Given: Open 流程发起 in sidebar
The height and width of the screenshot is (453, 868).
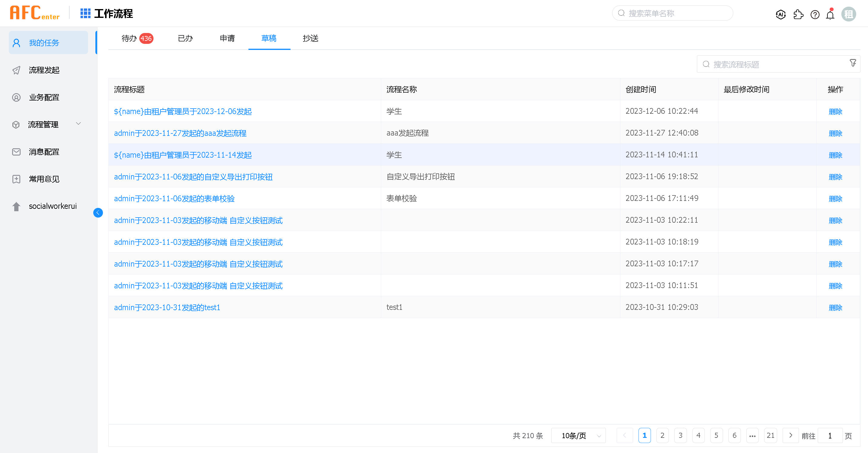Looking at the screenshot, I should click(x=44, y=70).
